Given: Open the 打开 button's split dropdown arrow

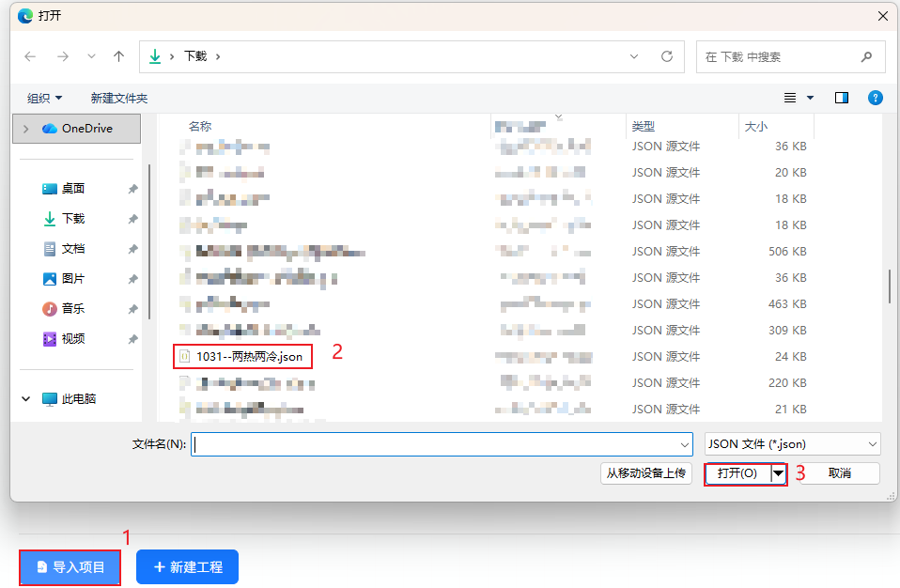Looking at the screenshot, I should [x=778, y=473].
